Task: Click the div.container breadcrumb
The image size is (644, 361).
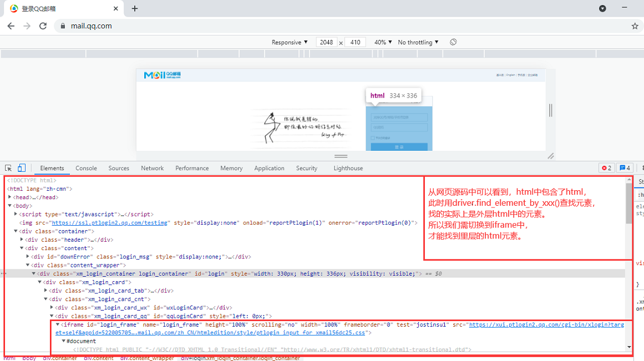Action: (x=60, y=358)
